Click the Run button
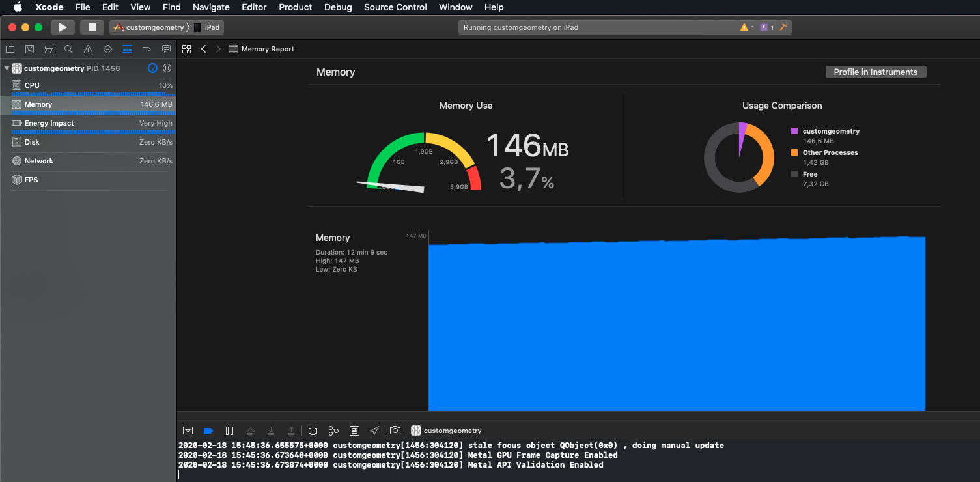Screen dimensions: 980x482 [x=63, y=27]
